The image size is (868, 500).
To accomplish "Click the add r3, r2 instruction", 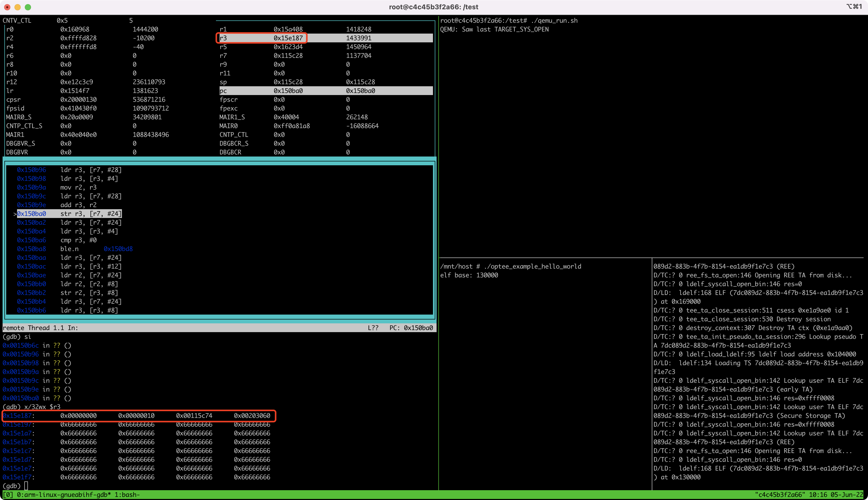I will [78, 205].
